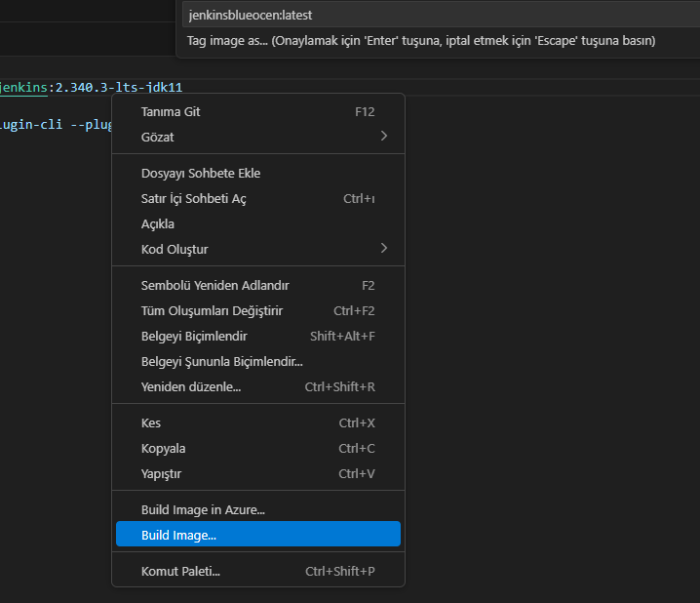Click 'Build Image in Azure...' option

tap(203, 509)
